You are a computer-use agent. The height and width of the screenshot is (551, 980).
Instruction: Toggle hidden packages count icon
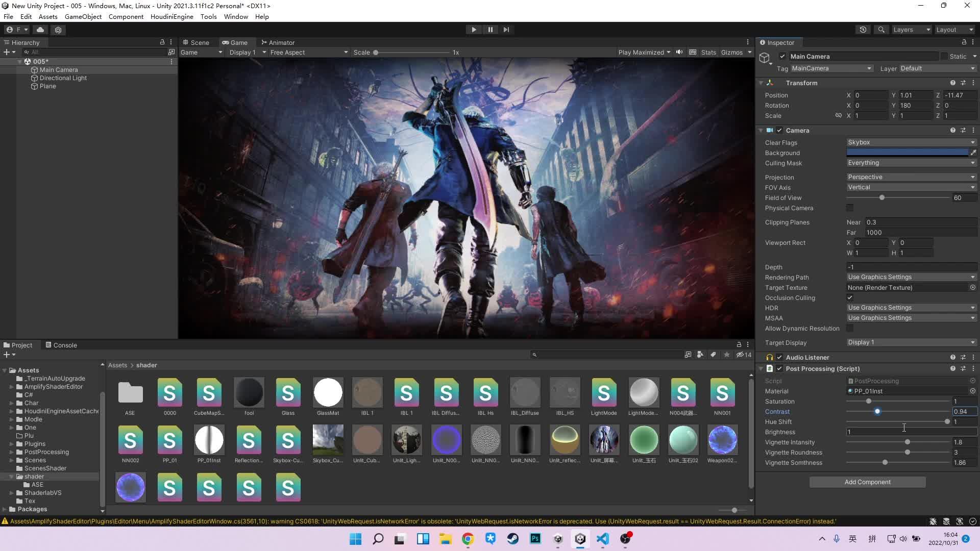click(744, 355)
